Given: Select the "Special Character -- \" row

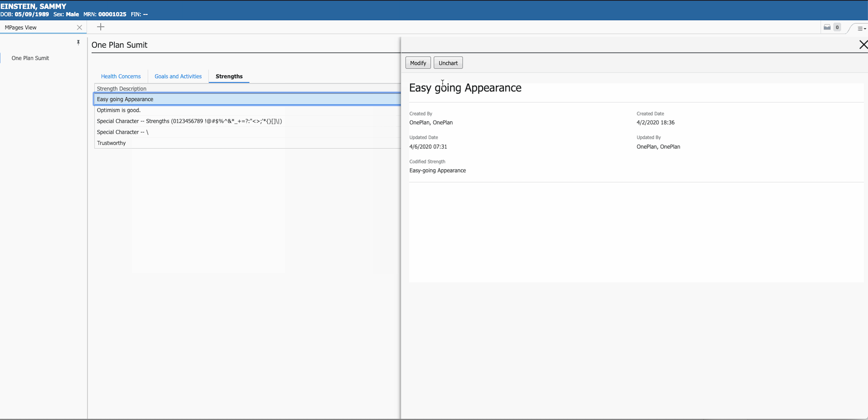Looking at the screenshot, I should click(x=122, y=132).
